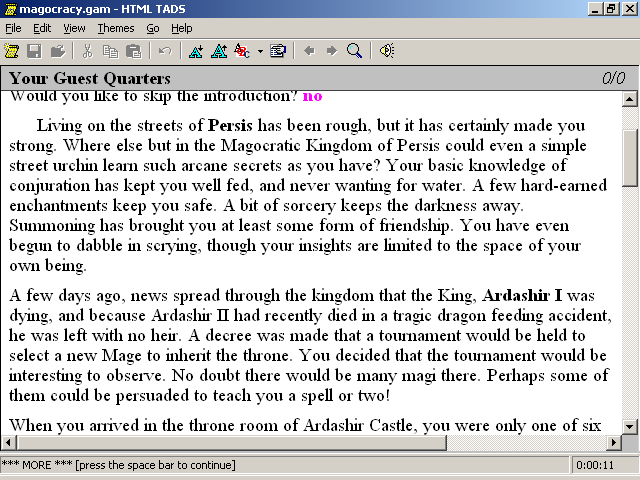Image resolution: width=640 pixels, height=480 pixels.
Task: Open the File menu
Action: pos(13,28)
